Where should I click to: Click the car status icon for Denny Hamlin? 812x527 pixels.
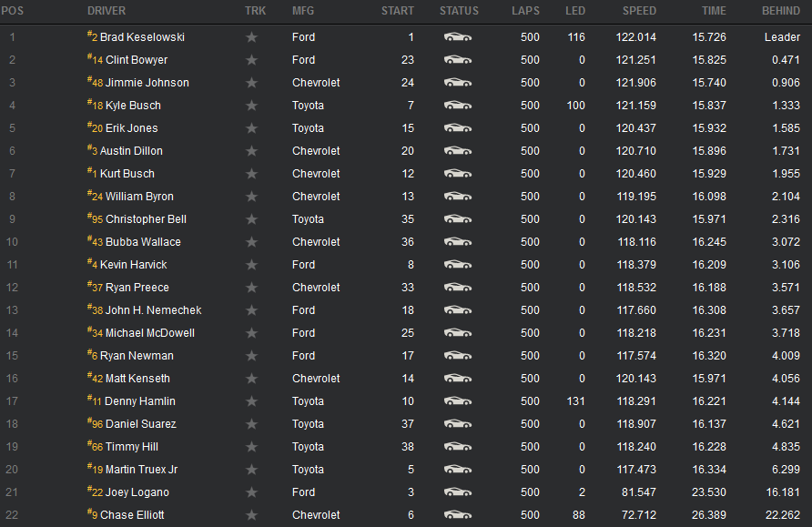(x=458, y=401)
